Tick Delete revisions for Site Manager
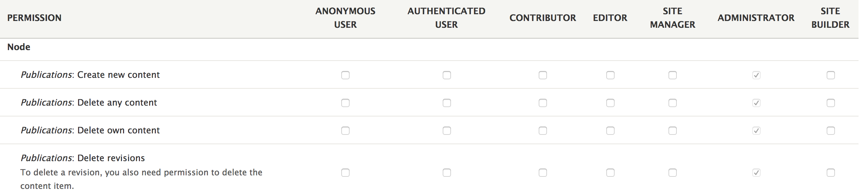This screenshot has width=868, height=195. coord(672,173)
